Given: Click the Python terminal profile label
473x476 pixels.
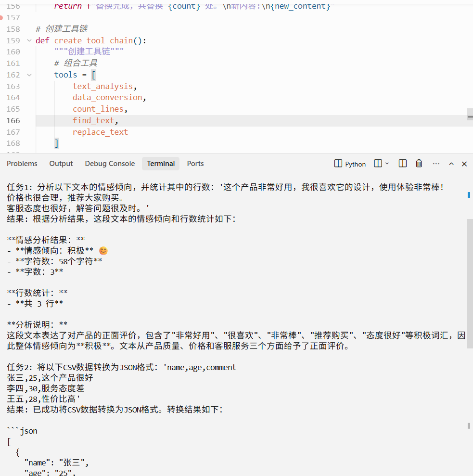Looking at the screenshot, I should 355,164.
